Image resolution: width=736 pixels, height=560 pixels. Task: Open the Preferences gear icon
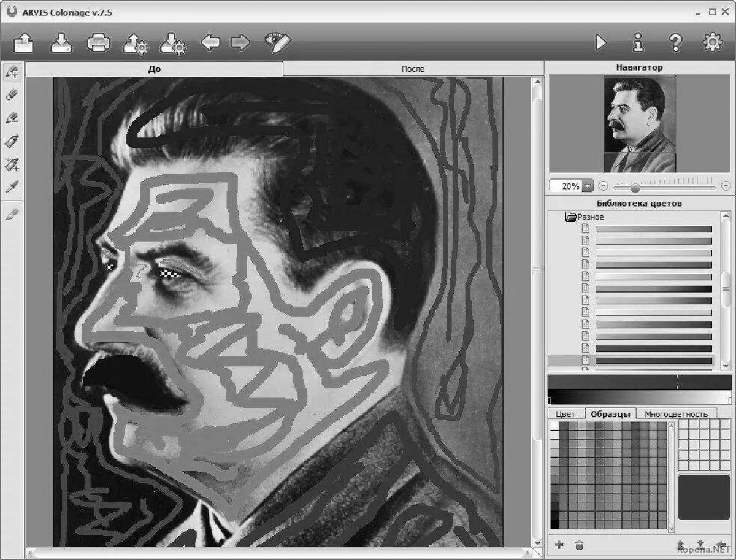coord(711,42)
